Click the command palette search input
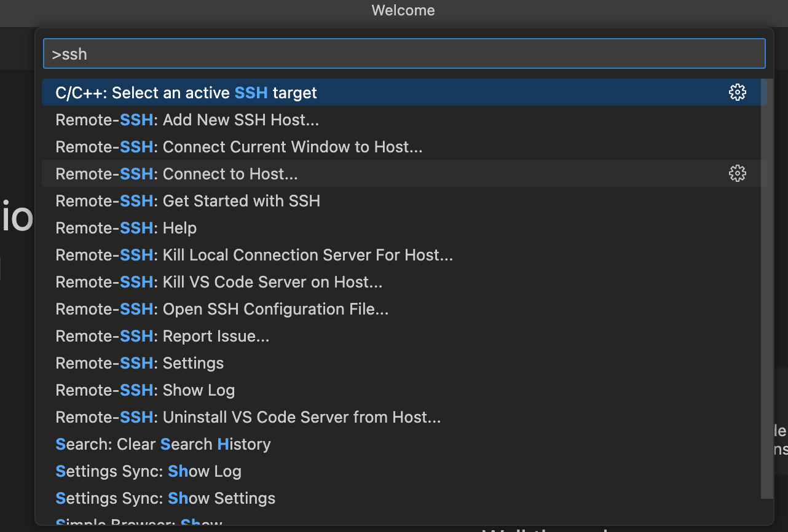Image resolution: width=788 pixels, height=532 pixels. 404,54
